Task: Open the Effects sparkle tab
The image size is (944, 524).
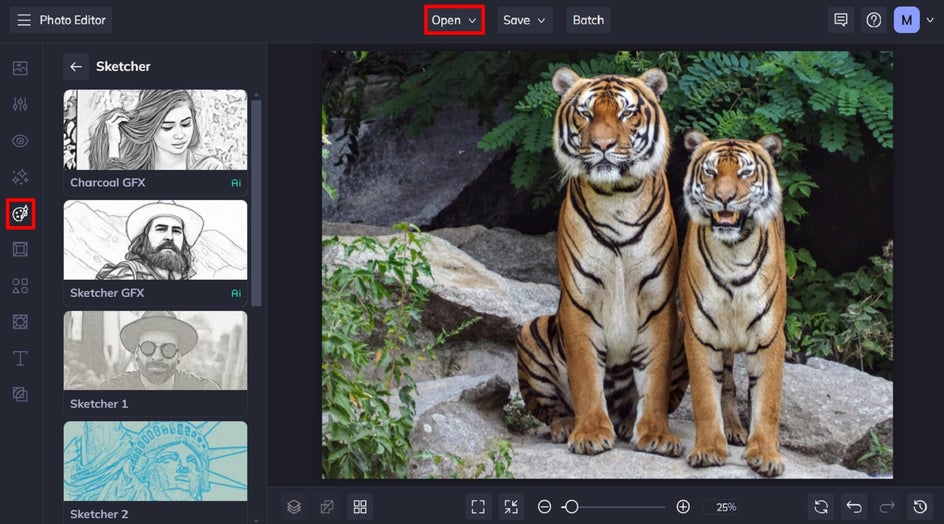Action: [x=20, y=177]
